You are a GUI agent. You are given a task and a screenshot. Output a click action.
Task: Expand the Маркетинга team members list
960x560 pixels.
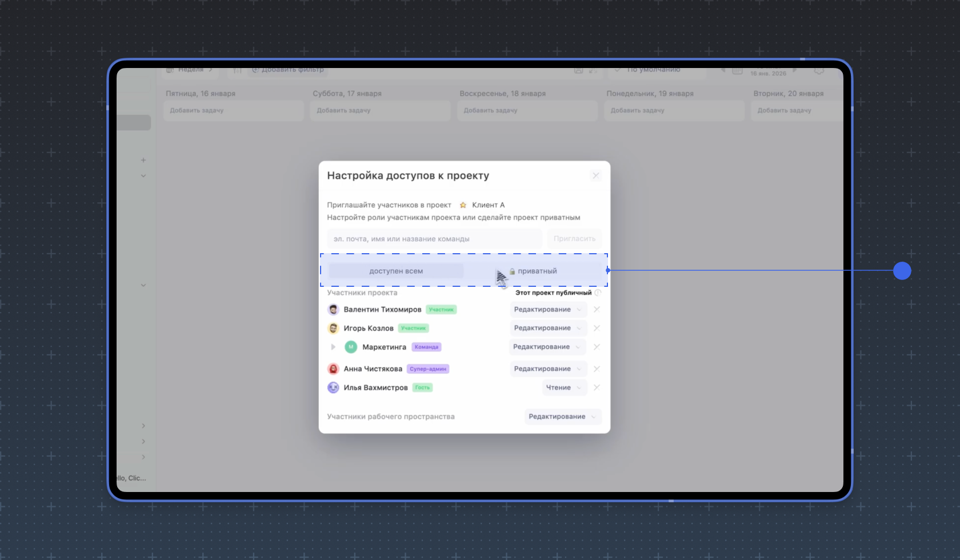point(333,347)
